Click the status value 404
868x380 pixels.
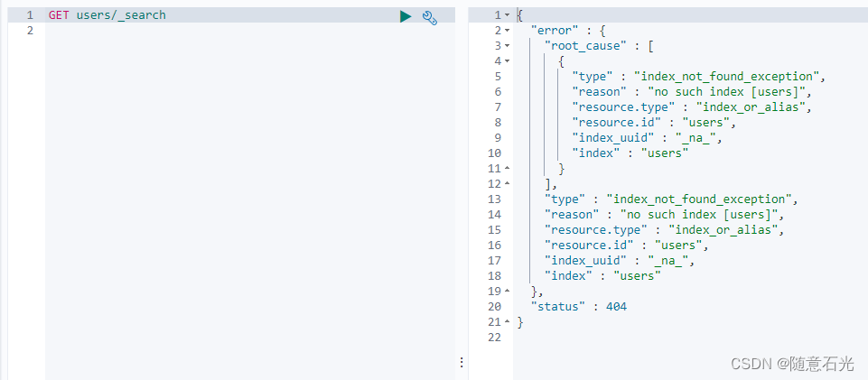pyautogui.click(x=616, y=306)
